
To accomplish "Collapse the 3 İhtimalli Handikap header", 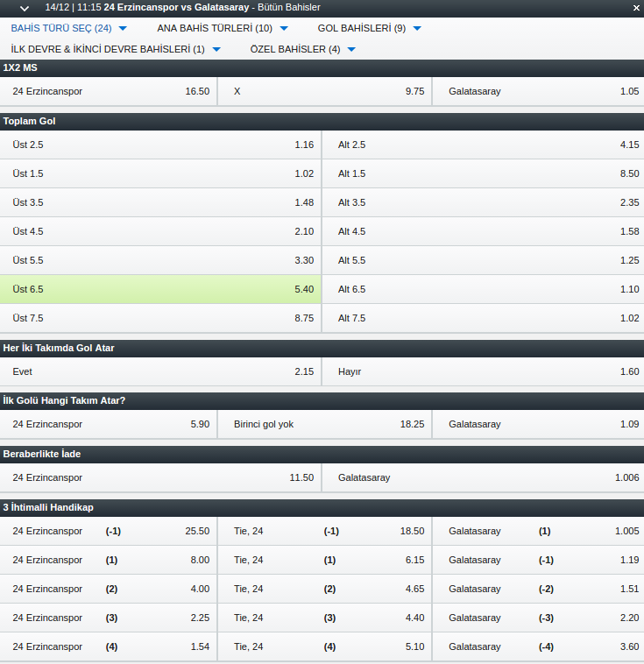I will pyautogui.click(x=322, y=507).
